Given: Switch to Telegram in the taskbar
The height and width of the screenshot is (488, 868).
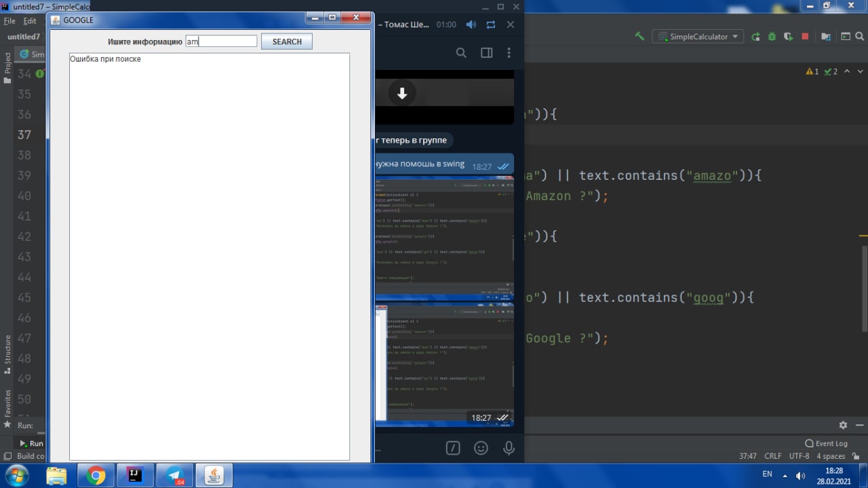Looking at the screenshot, I should [x=174, y=476].
